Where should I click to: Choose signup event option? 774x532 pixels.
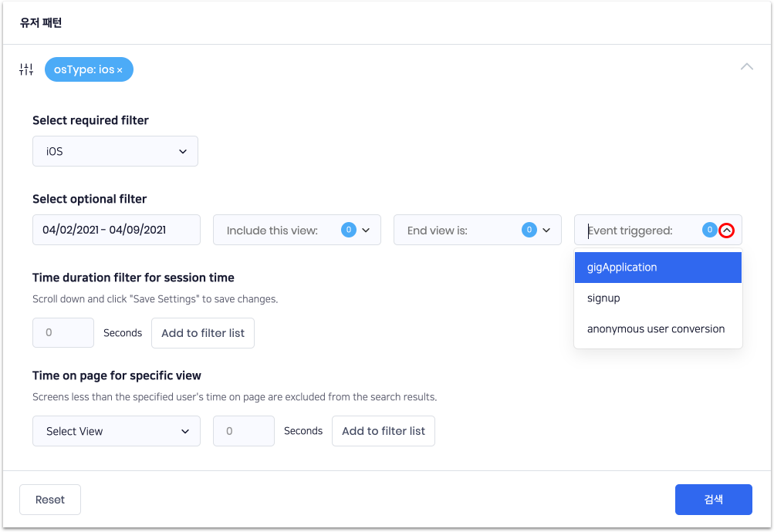(x=657, y=298)
